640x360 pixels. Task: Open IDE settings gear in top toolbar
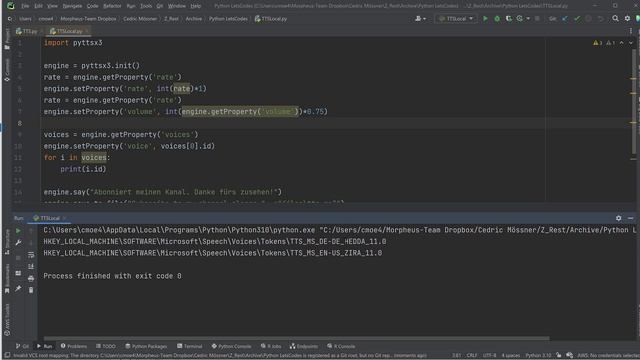click(x=627, y=19)
